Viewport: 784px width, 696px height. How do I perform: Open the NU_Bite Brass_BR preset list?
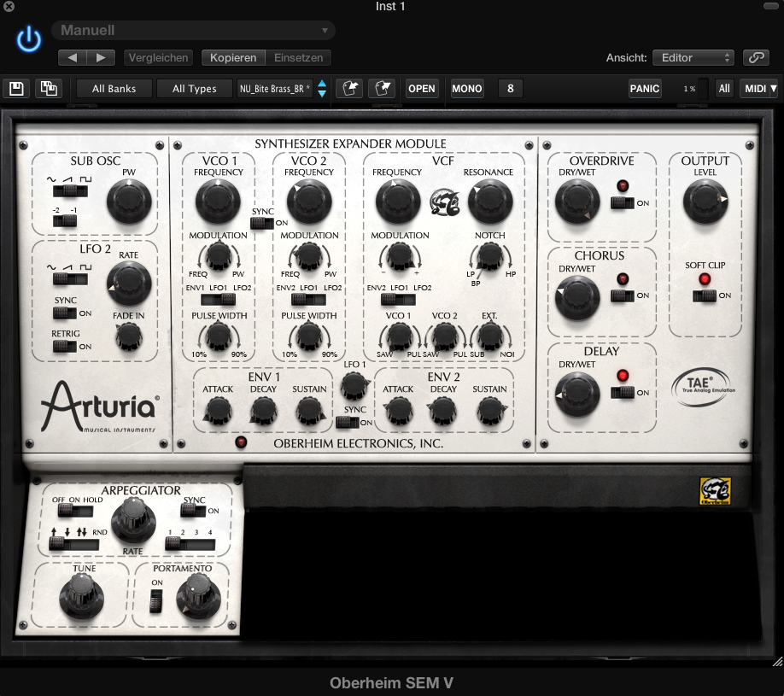[274, 89]
